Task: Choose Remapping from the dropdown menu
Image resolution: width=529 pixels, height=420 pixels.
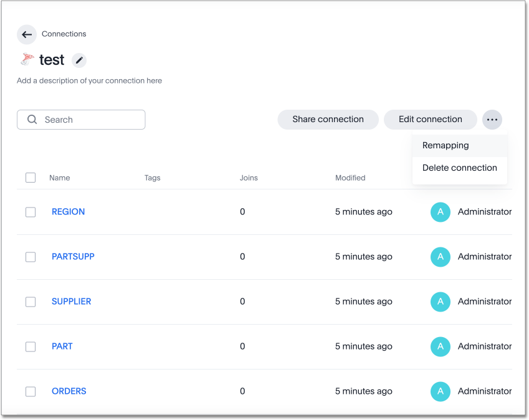Action: pos(446,146)
